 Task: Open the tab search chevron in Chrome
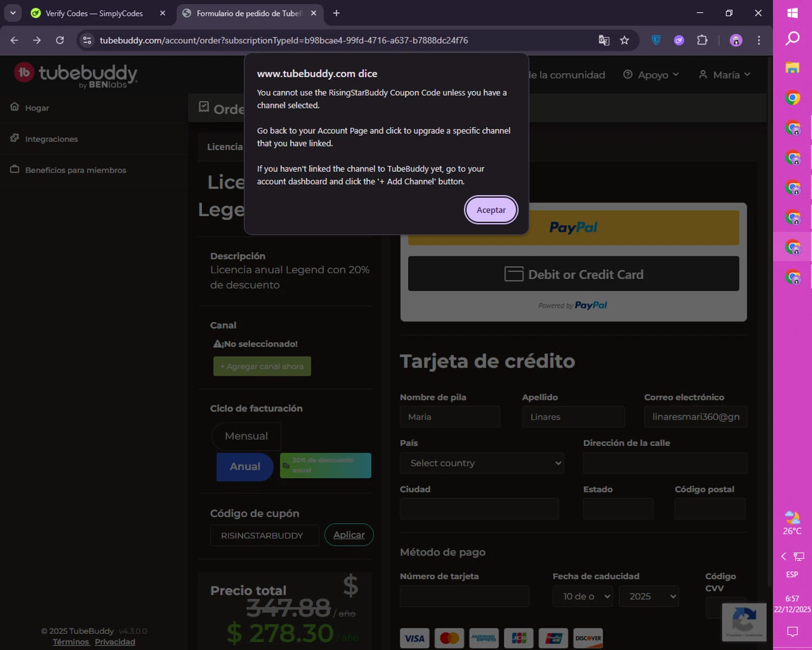point(12,13)
